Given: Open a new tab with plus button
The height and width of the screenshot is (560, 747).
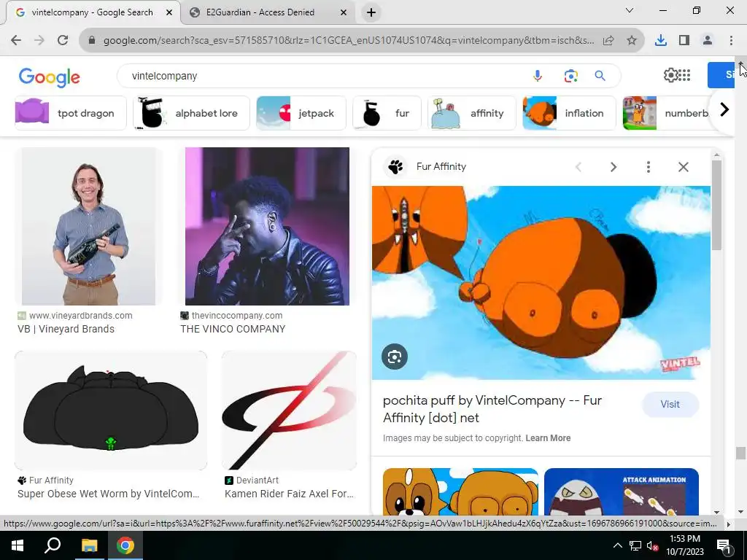Looking at the screenshot, I should [x=371, y=13].
